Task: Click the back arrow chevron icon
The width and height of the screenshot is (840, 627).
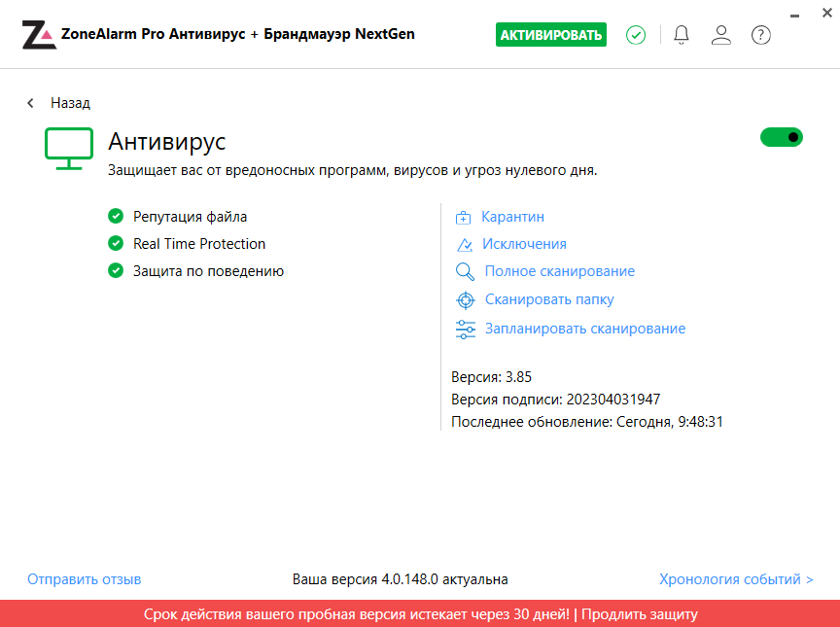Action: [30, 103]
